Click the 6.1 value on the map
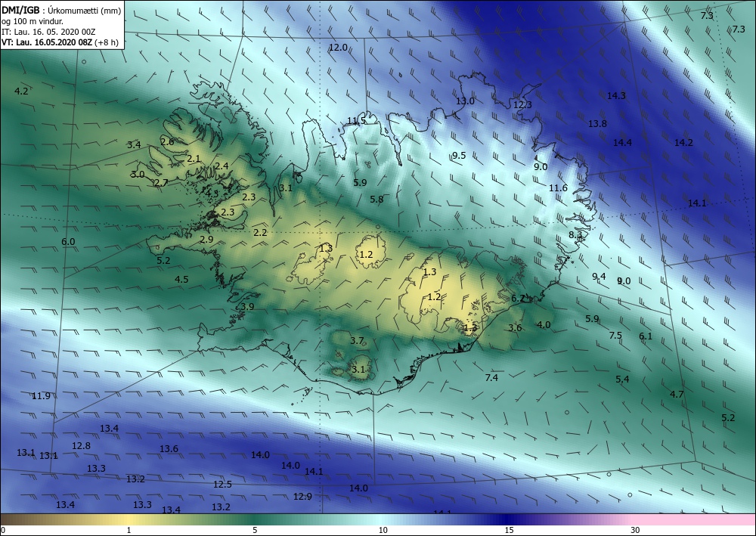 pos(645,336)
